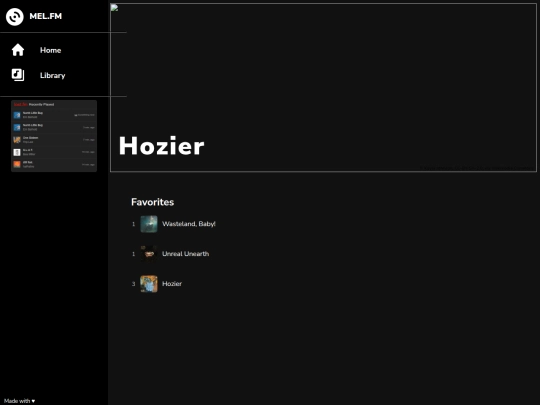The height and width of the screenshot is (405, 540).
Task: Click the MEL.FM brand name text
Action: click(45, 16)
